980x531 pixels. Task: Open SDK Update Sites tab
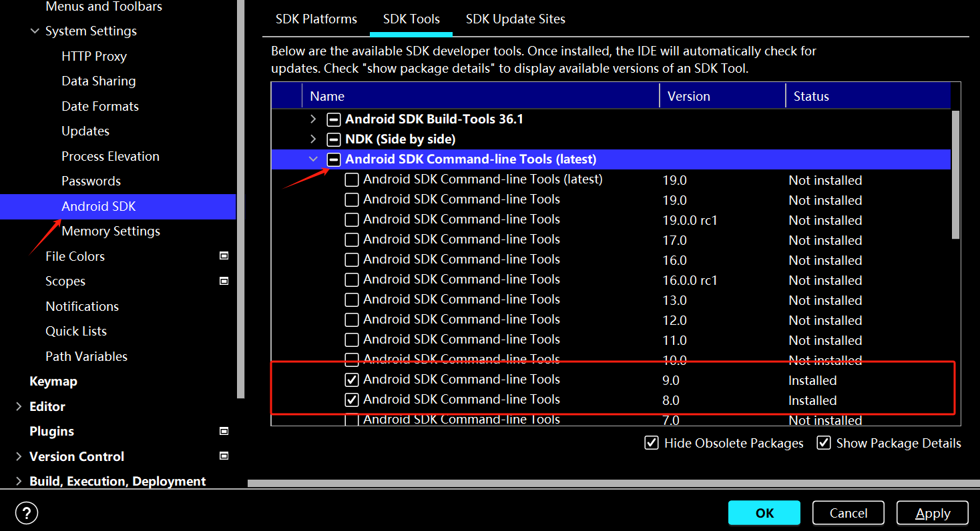pyautogui.click(x=515, y=19)
